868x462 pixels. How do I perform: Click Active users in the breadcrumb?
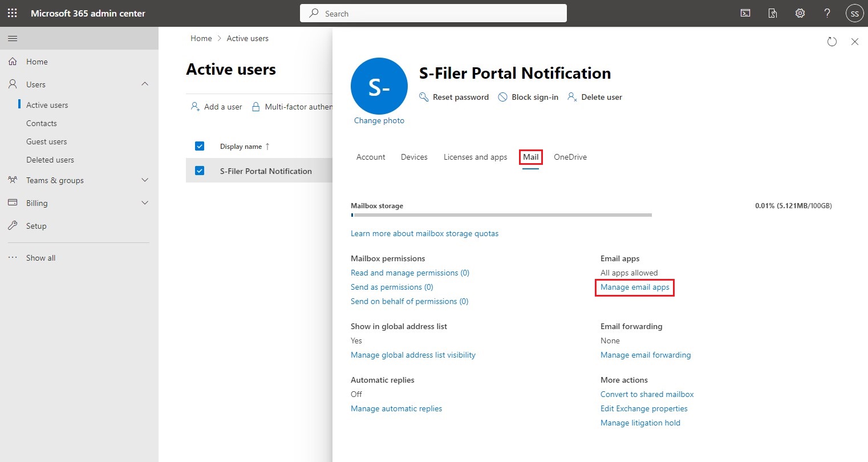pyautogui.click(x=248, y=38)
